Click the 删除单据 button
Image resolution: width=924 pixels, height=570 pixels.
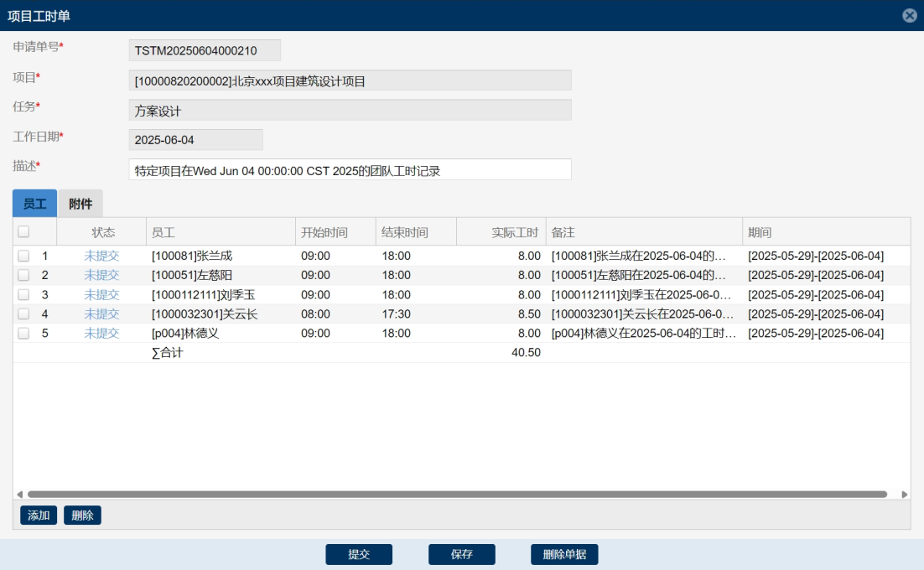click(x=564, y=554)
